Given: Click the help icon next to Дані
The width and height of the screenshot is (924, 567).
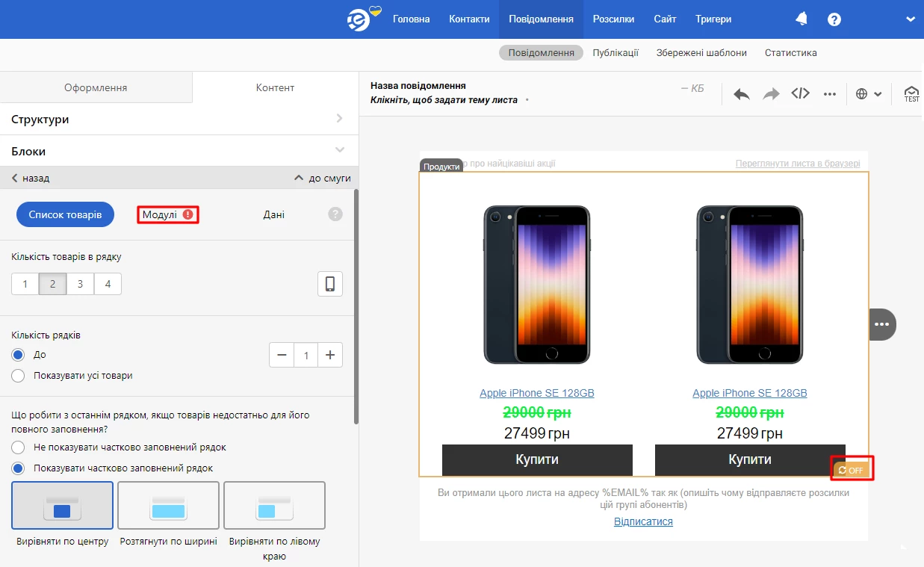Looking at the screenshot, I should 335,214.
